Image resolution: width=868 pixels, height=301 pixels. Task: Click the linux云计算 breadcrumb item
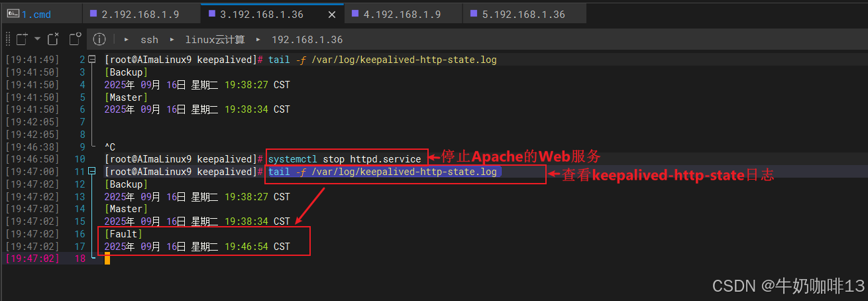(x=215, y=40)
